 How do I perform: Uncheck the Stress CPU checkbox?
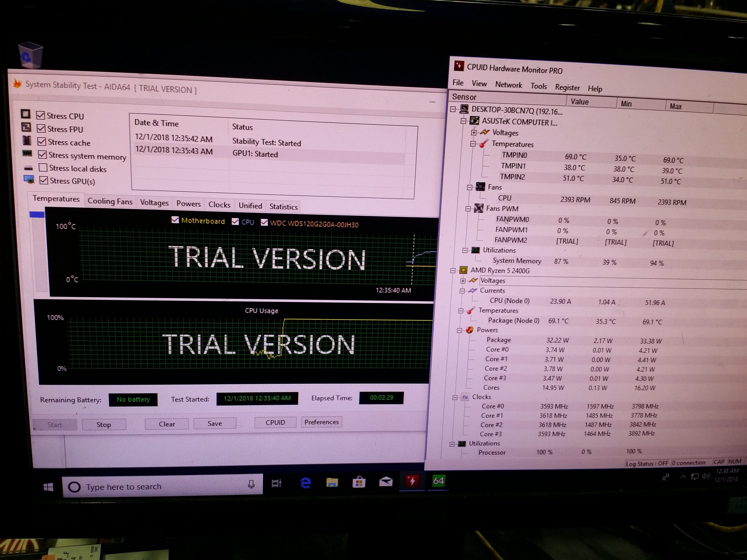pos(41,115)
